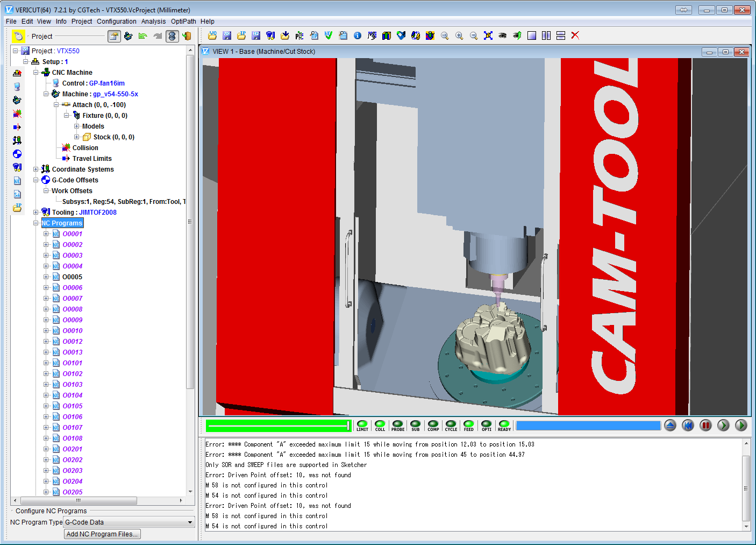Expand the Tooling JIMTOF2008 node
Screen dimensions: 756x545
[36, 212]
